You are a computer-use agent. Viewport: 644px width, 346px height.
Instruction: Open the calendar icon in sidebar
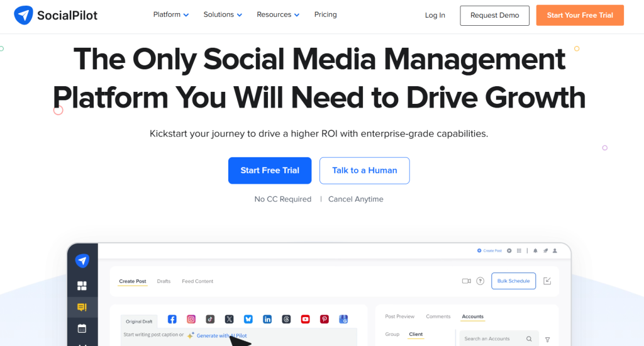[x=82, y=328]
